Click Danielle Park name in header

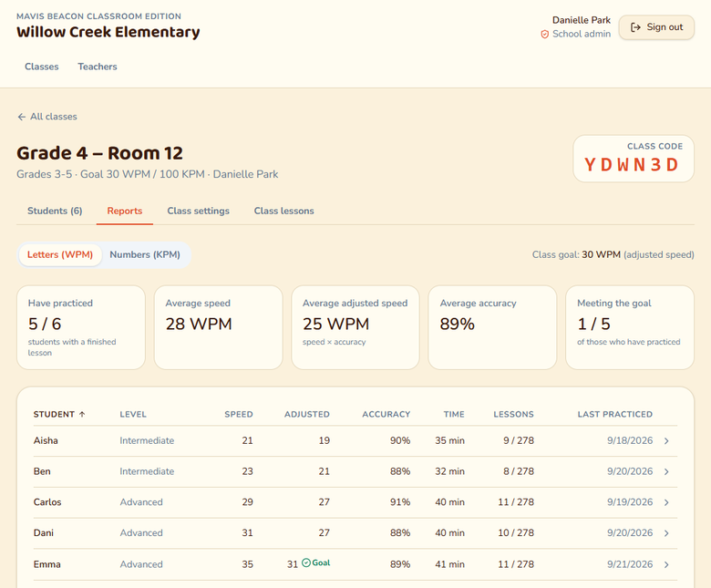pos(582,20)
